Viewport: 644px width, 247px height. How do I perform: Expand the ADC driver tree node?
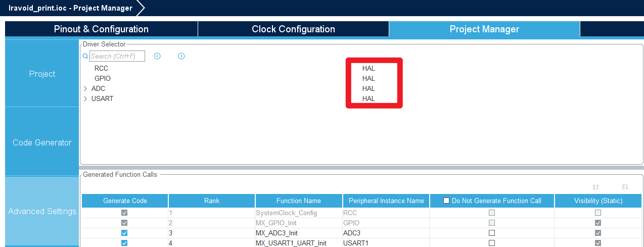(x=85, y=88)
